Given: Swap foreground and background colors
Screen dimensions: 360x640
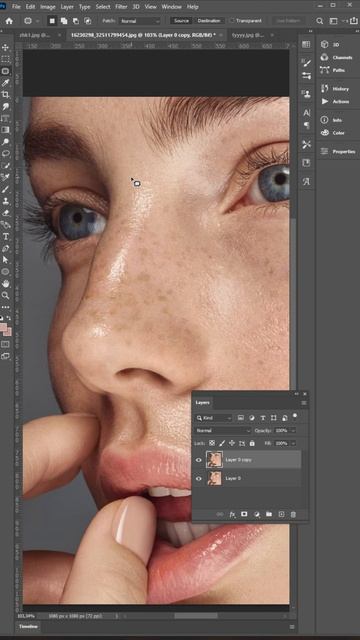Looking at the screenshot, I should [x=9, y=318].
